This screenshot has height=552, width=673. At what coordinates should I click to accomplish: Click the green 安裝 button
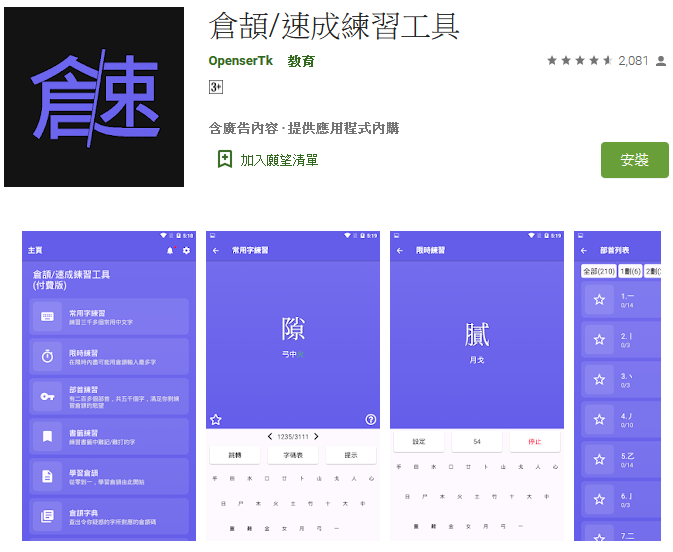(x=634, y=160)
